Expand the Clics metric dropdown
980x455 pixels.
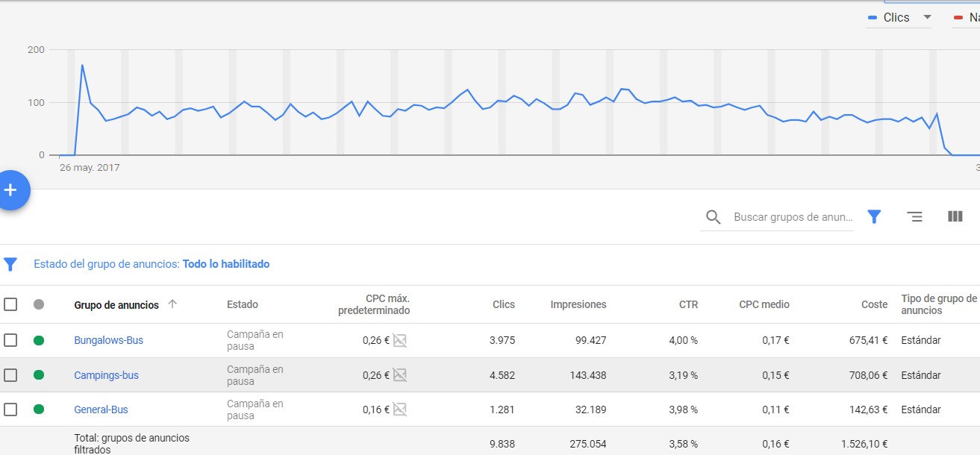point(927,17)
